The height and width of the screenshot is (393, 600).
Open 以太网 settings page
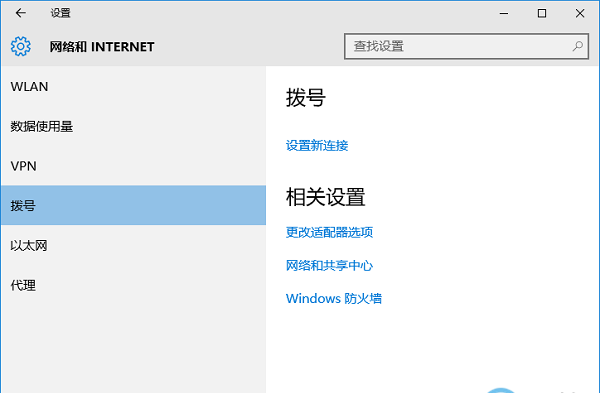coord(133,245)
